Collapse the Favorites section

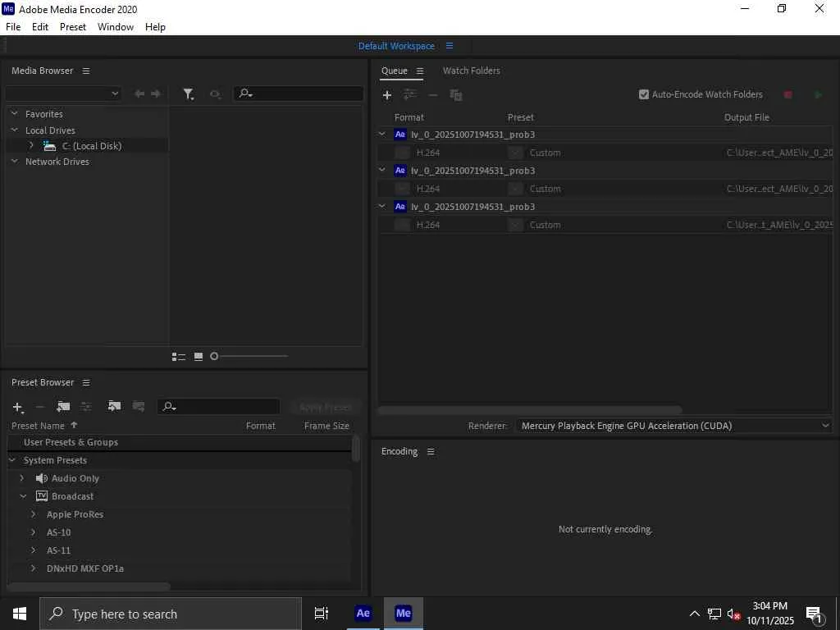[x=15, y=113]
